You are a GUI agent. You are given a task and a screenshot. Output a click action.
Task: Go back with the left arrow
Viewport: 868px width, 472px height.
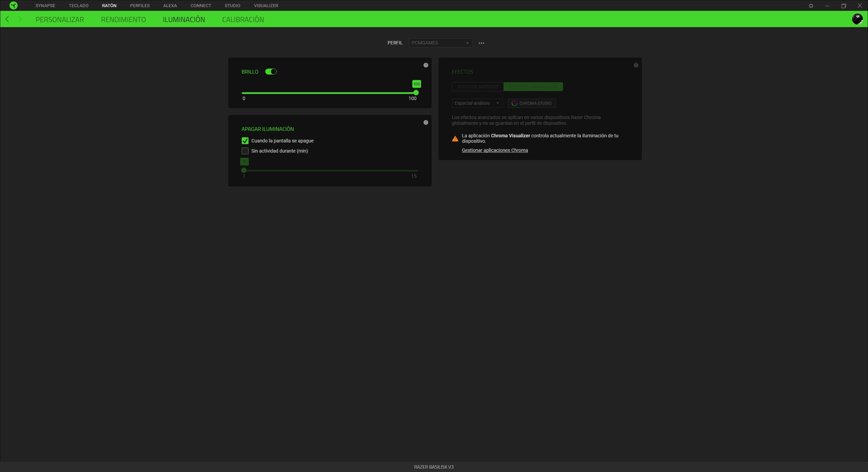coord(7,19)
